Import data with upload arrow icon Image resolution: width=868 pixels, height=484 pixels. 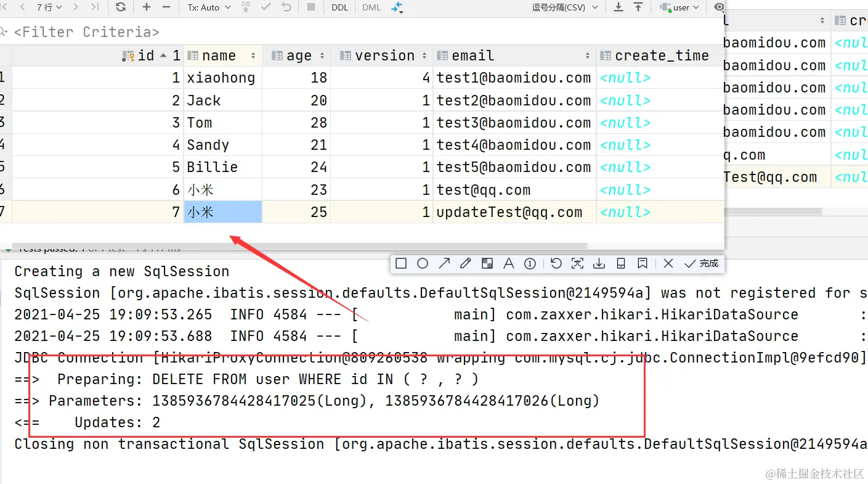(x=638, y=7)
